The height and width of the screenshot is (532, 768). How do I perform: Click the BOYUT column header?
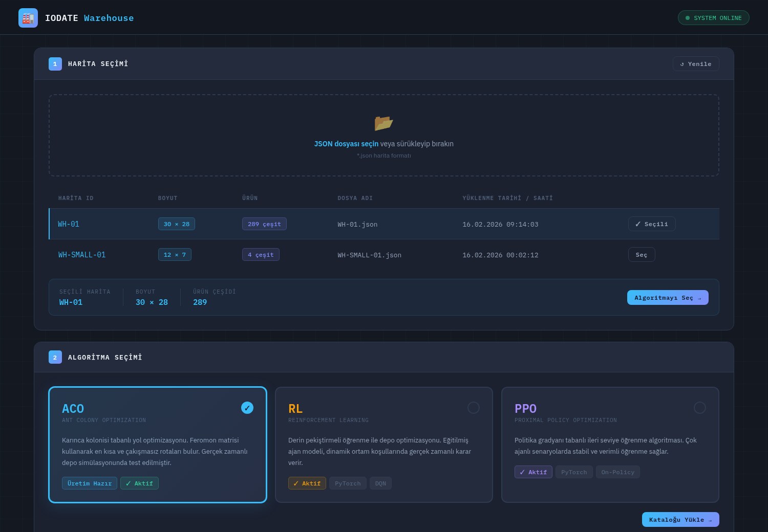[x=167, y=198]
